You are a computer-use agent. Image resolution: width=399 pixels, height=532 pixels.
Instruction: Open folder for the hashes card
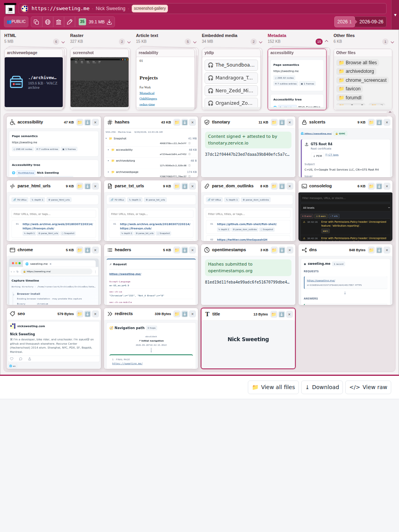pos(177,122)
